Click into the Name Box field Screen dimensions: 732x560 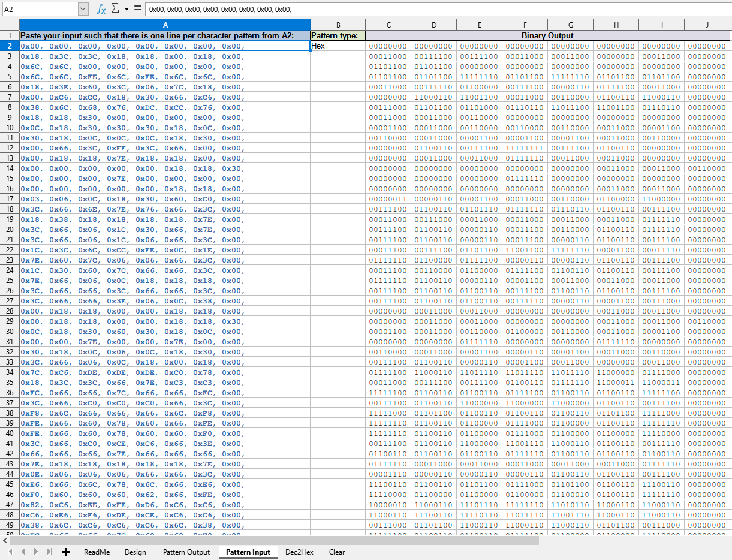[40, 9]
